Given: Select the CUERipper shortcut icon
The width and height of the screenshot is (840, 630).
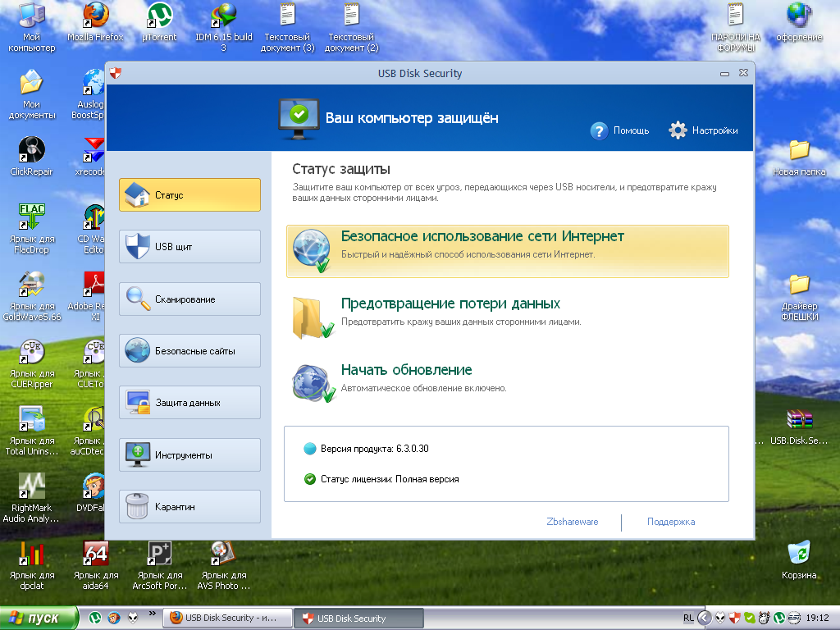Looking at the screenshot, I should 32,363.
